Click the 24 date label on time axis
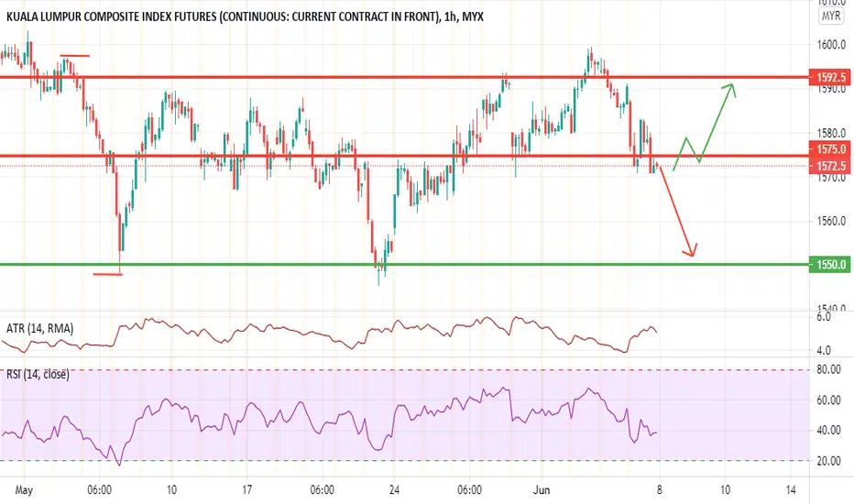Image resolution: width=854 pixels, height=504 pixels. (394, 490)
